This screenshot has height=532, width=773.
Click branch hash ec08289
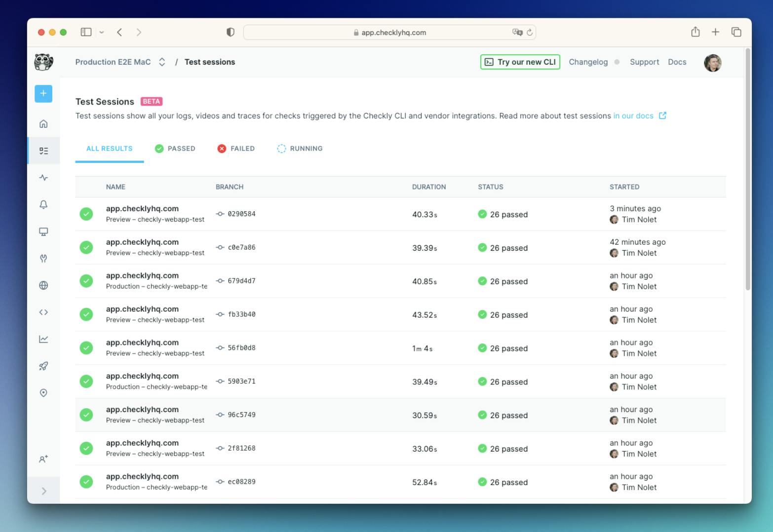click(x=241, y=482)
